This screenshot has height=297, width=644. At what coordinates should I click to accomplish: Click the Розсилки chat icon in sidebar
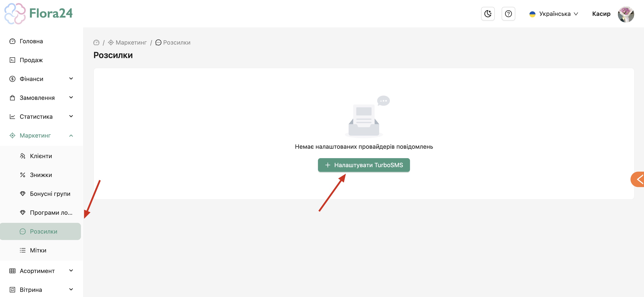point(22,231)
